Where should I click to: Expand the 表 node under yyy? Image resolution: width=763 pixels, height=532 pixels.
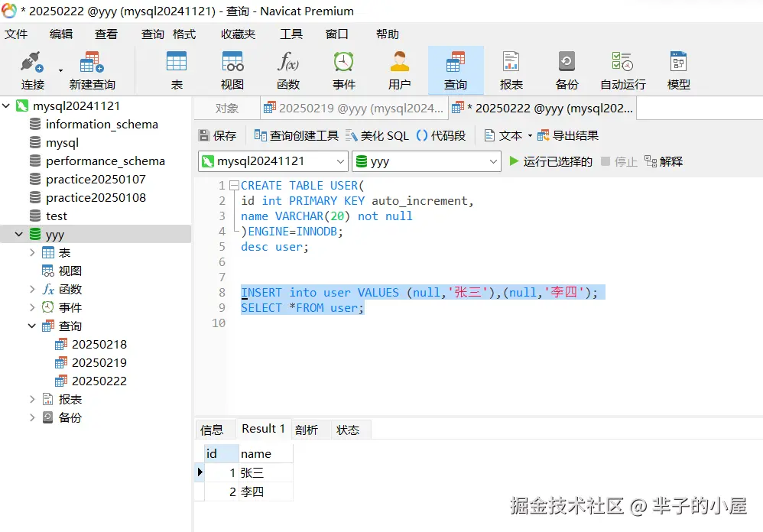(x=32, y=252)
